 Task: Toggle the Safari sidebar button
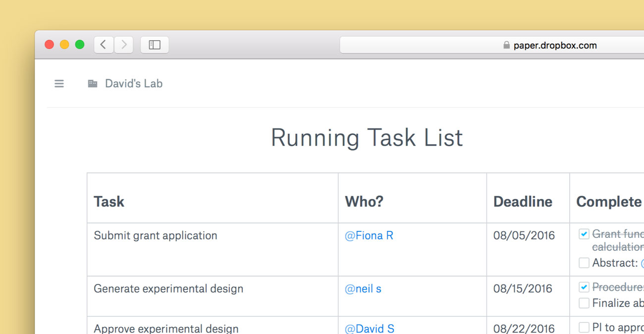(x=155, y=45)
